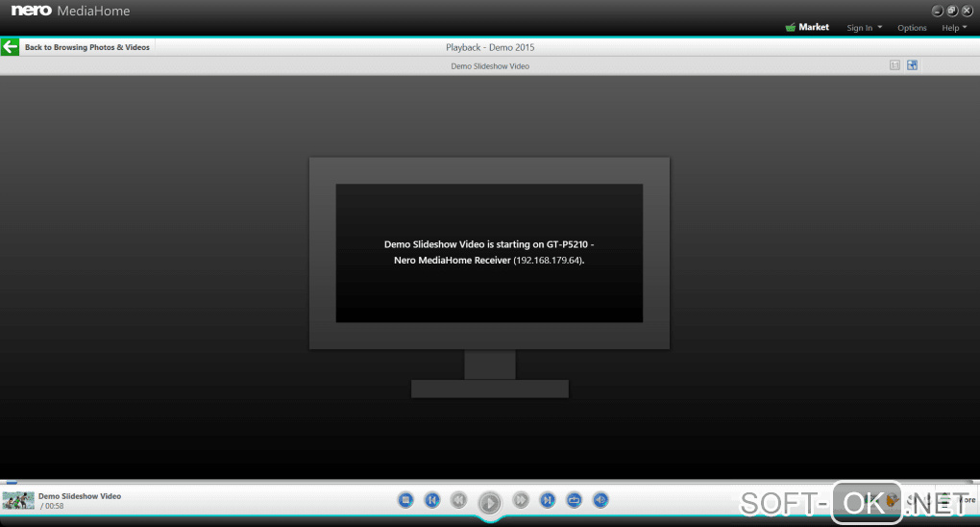The image size is (980, 527).
Task: Click the 1:1 actual size icon
Action: 894,65
